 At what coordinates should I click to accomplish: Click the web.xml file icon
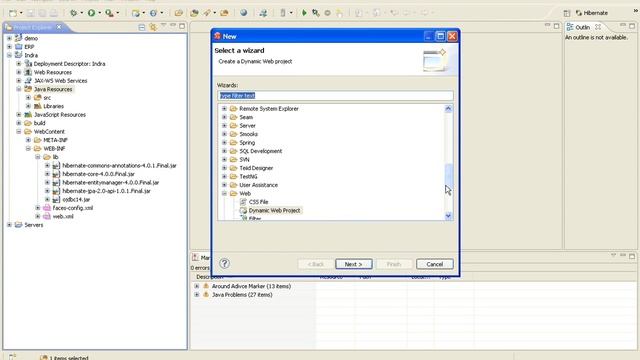click(x=47, y=217)
